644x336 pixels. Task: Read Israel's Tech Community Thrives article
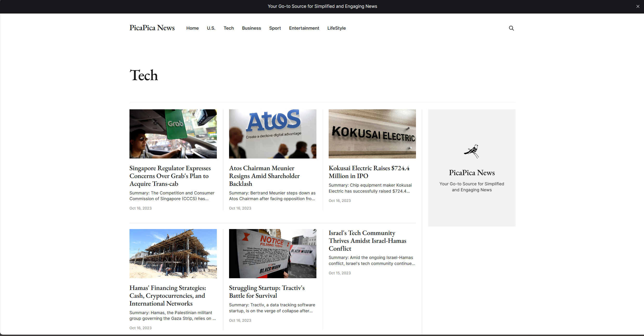click(x=368, y=241)
